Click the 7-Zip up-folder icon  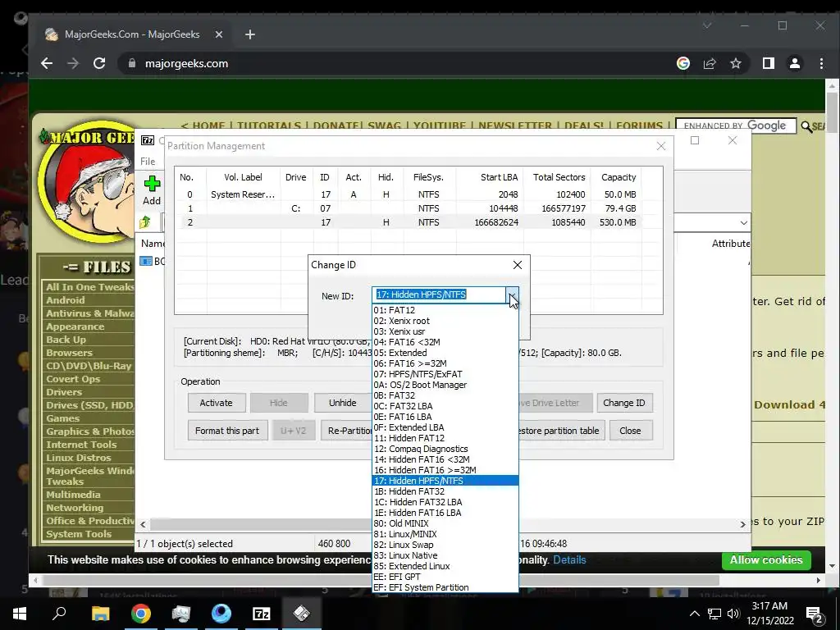coord(145,221)
